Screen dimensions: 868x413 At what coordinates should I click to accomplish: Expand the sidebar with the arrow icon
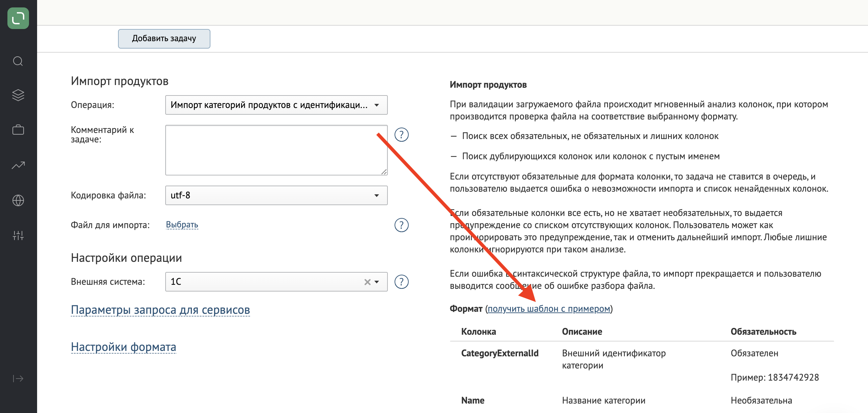pyautogui.click(x=18, y=379)
